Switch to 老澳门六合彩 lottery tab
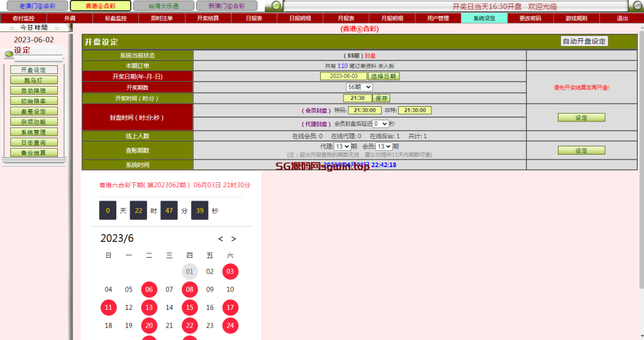This screenshot has width=644, height=340. click(x=34, y=6)
